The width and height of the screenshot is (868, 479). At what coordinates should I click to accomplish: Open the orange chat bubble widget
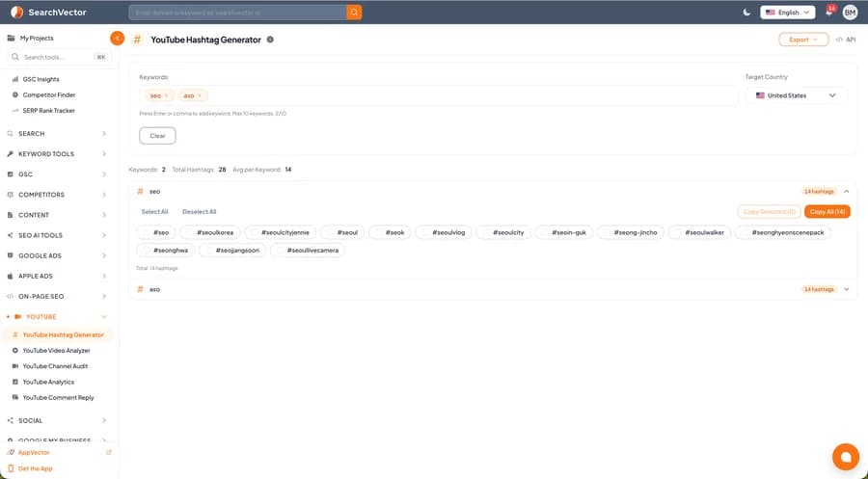pyautogui.click(x=845, y=457)
